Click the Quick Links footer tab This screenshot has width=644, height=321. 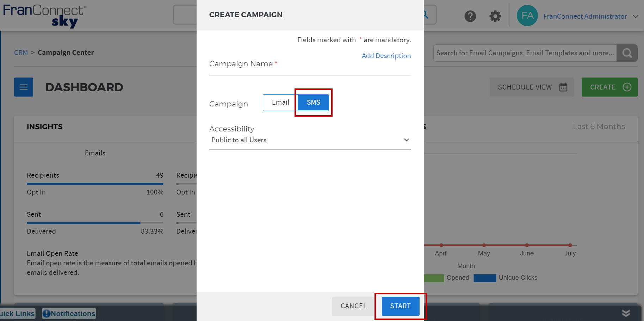click(17, 313)
